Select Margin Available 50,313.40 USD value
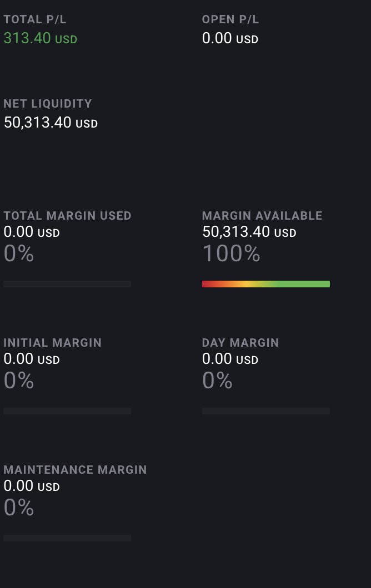Screen dimensions: 371x588 click(249, 232)
